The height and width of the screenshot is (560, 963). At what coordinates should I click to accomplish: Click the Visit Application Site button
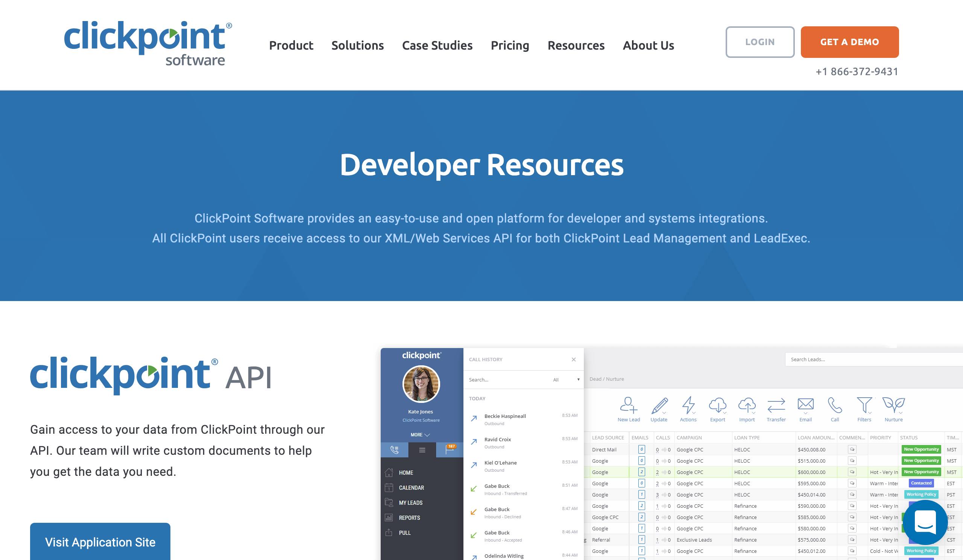100,542
